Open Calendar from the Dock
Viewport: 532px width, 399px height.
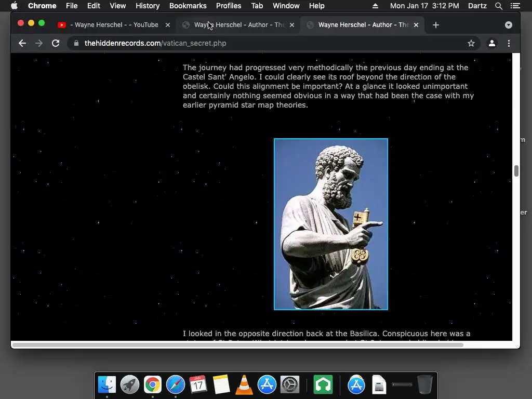click(198, 384)
